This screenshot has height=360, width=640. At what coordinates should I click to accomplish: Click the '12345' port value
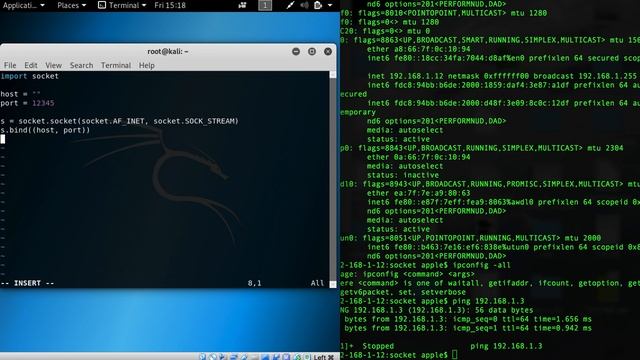[43, 103]
